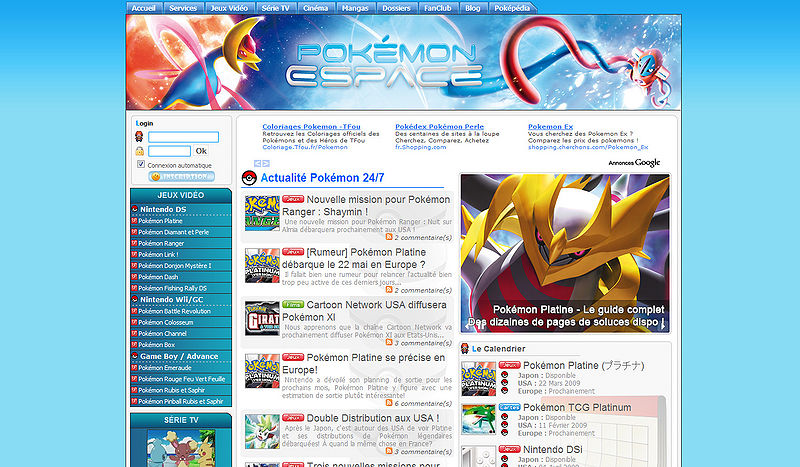800x467 pixels.
Task: Click the Shaymin thumbnail of Double Distribution
Action: coord(262,431)
